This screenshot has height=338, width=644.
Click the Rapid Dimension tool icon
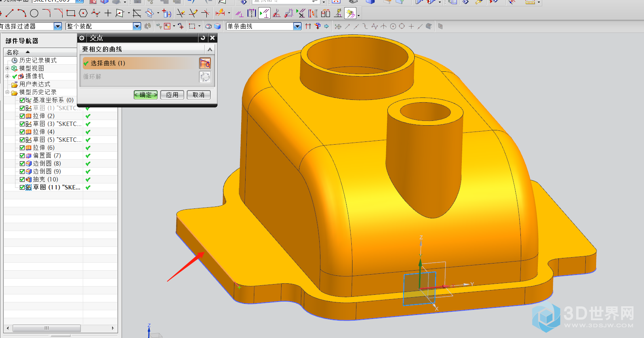point(221,13)
